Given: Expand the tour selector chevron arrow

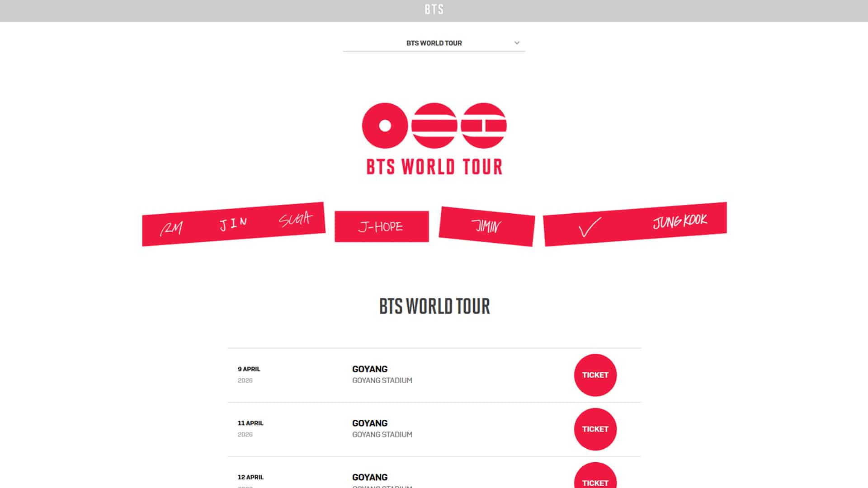Looking at the screenshot, I should click(517, 43).
